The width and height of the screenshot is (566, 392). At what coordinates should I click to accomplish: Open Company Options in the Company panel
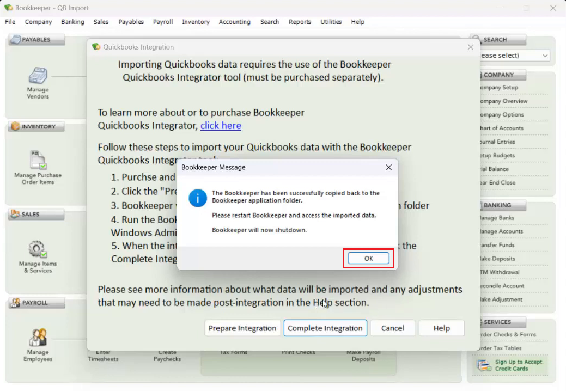[x=502, y=115]
